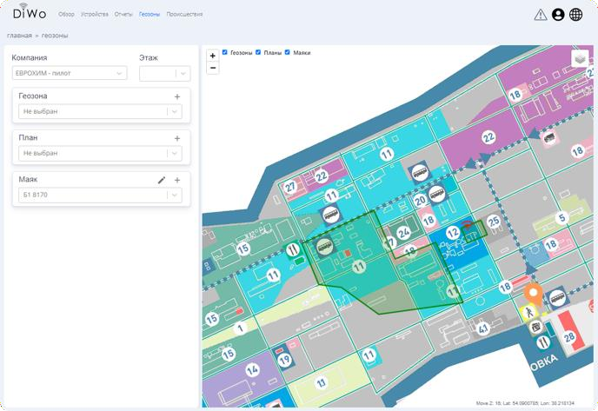Click map marker number 14

pyautogui.click(x=252, y=369)
